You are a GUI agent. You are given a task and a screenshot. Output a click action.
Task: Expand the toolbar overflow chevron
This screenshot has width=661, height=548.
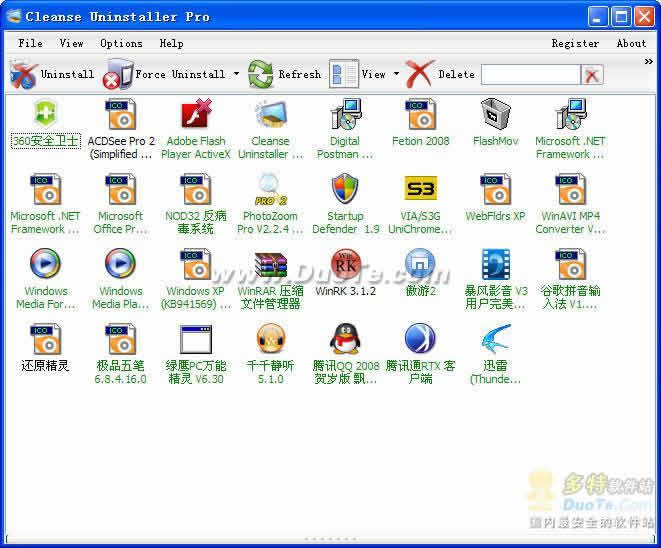coord(648,62)
